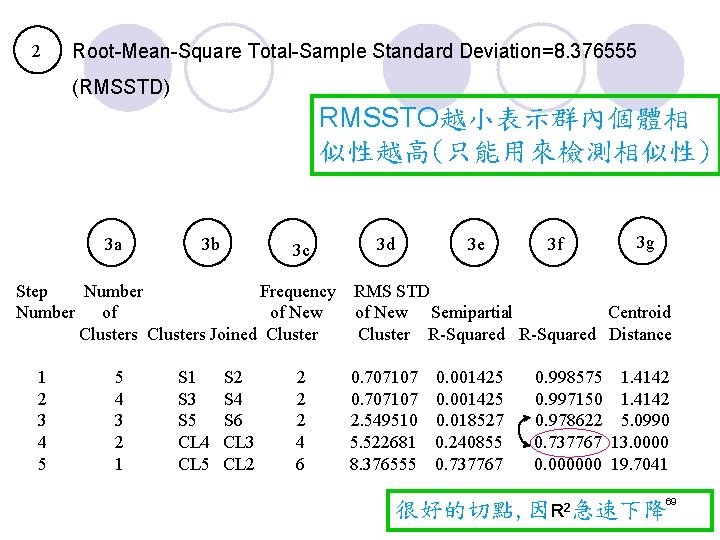Image resolution: width=720 pixels, height=540 pixels.
Task: Click RMS STD value 0.707107 in S3 S4 row
Action: pos(384,399)
